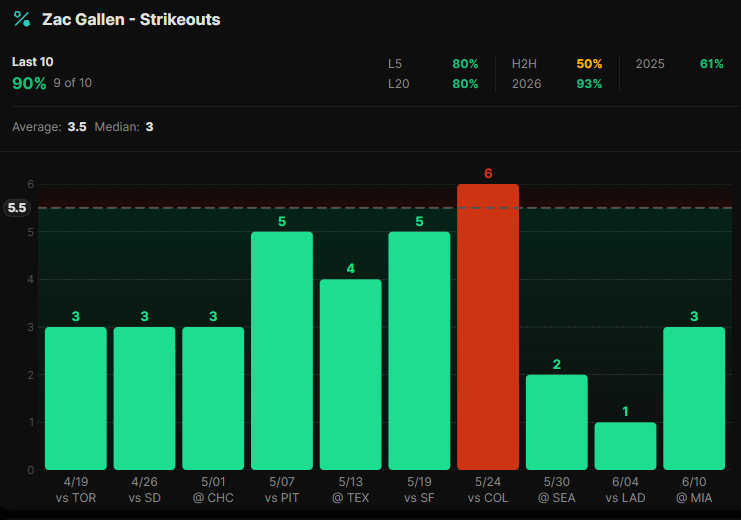This screenshot has width=741, height=520.
Task: Click the Zac Gallen - Strikeouts title
Action: click(131, 19)
